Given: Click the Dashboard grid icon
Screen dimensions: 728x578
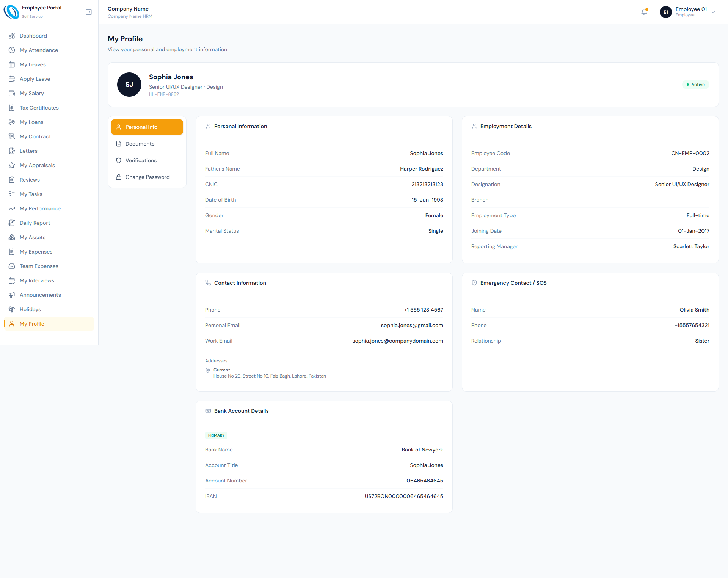Looking at the screenshot, I should 12,36.
